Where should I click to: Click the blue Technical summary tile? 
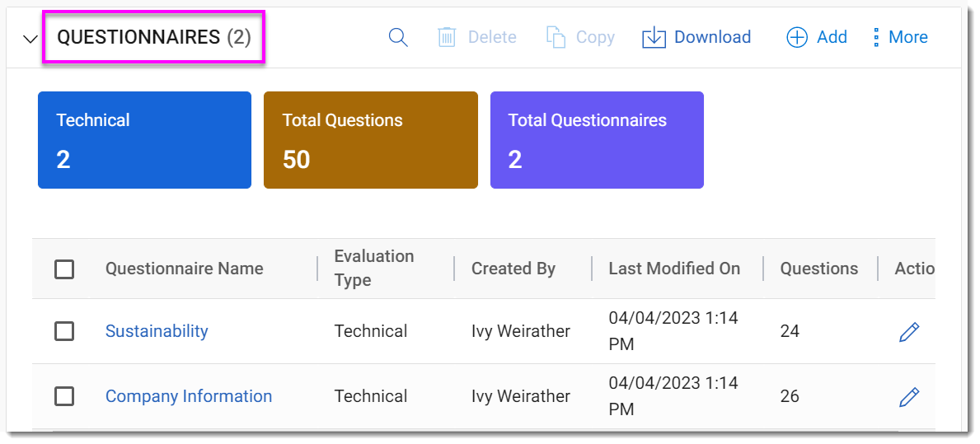pos(144,140)
